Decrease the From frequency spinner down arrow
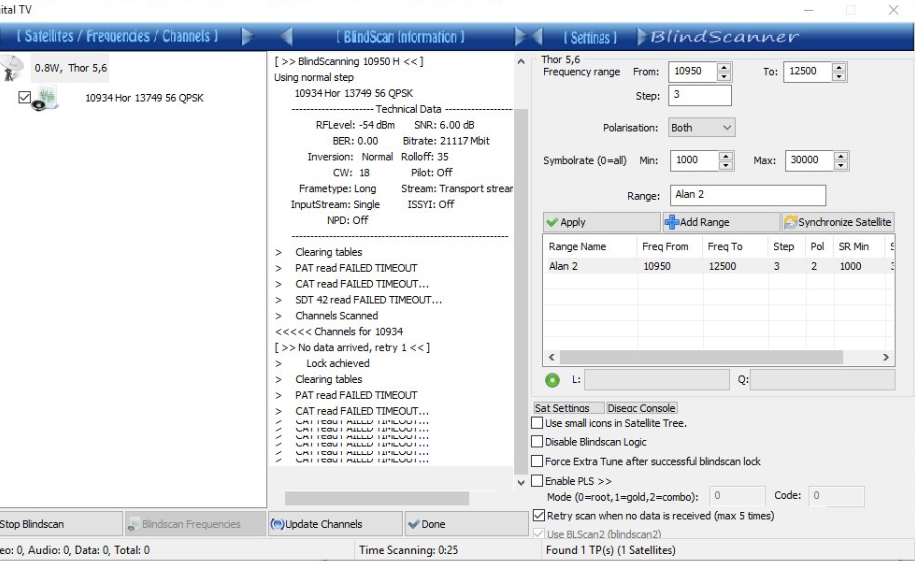Viewport: 915px width, 561px height. point(724,76)
